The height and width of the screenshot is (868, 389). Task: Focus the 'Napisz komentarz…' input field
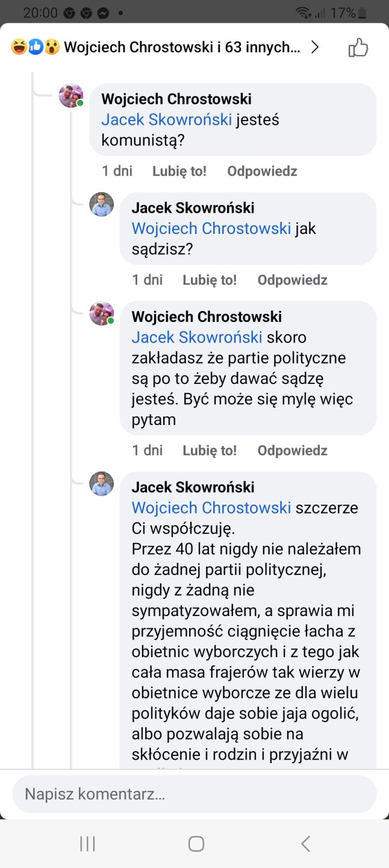194,794
